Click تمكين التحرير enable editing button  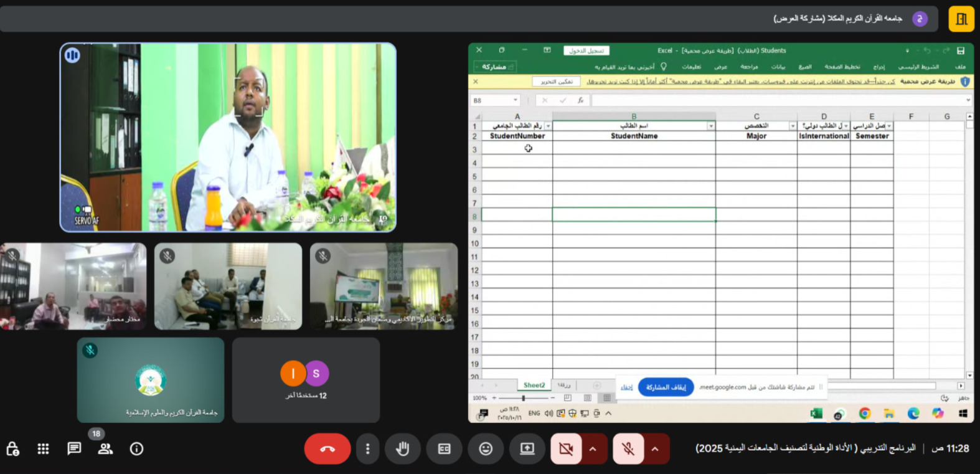(556, 82)
